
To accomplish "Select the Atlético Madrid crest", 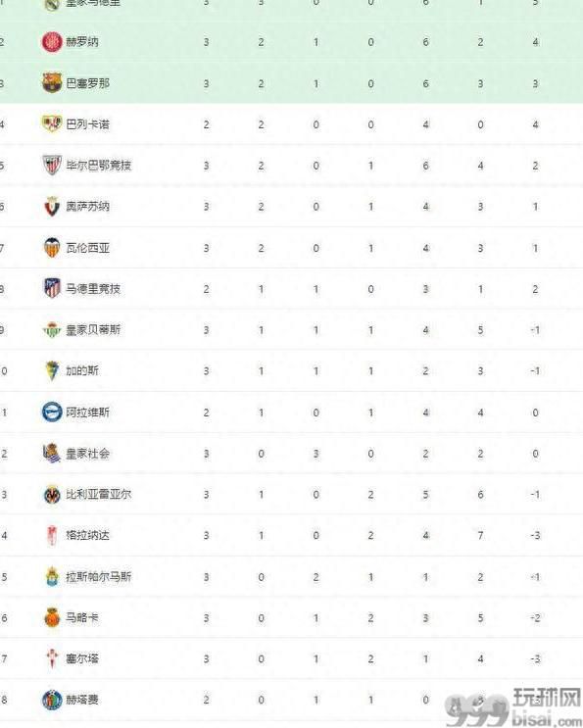I will [52, 288].
